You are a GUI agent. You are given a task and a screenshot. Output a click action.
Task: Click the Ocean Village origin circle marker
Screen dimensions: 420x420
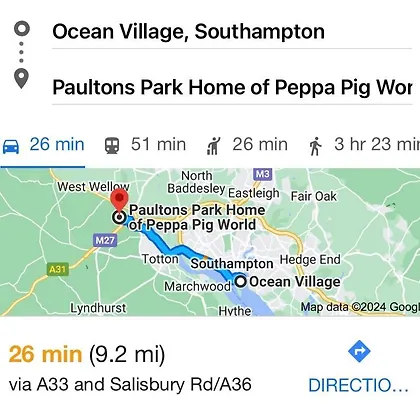pyautogui.click(x=240, y=282)
